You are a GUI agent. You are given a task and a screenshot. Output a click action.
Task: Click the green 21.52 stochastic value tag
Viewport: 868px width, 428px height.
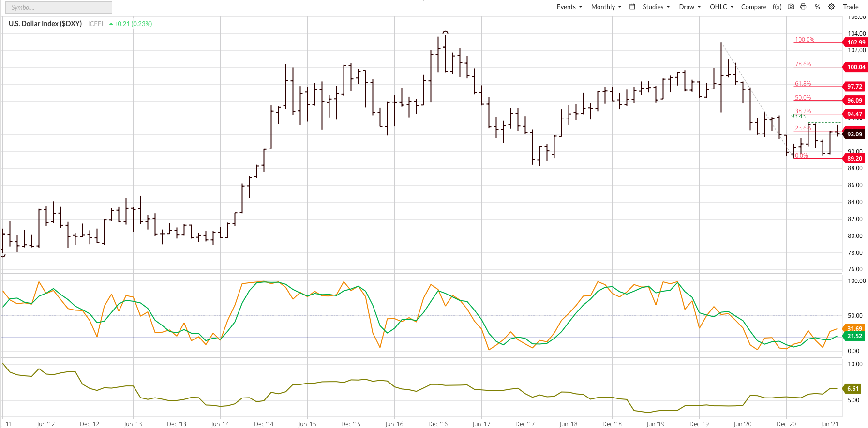click(x=854, y=336)
